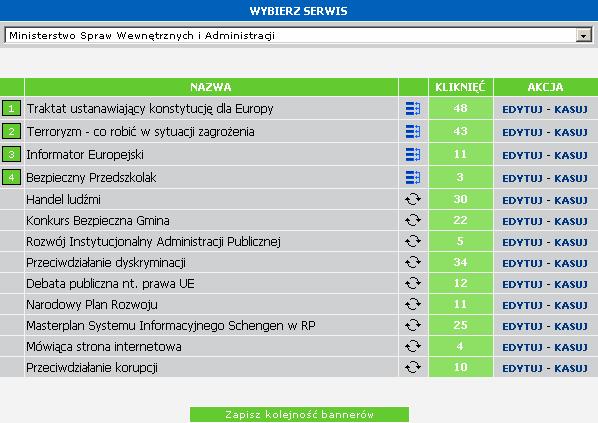The image size is (598, 423).
Task: Select 'Informator Europejski' name text
Action: pyautogui.click(x=85, y=154)
